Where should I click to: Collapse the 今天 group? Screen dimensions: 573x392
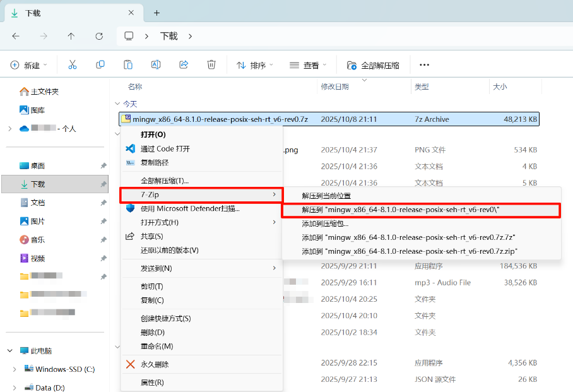click(x=117, y=104)
